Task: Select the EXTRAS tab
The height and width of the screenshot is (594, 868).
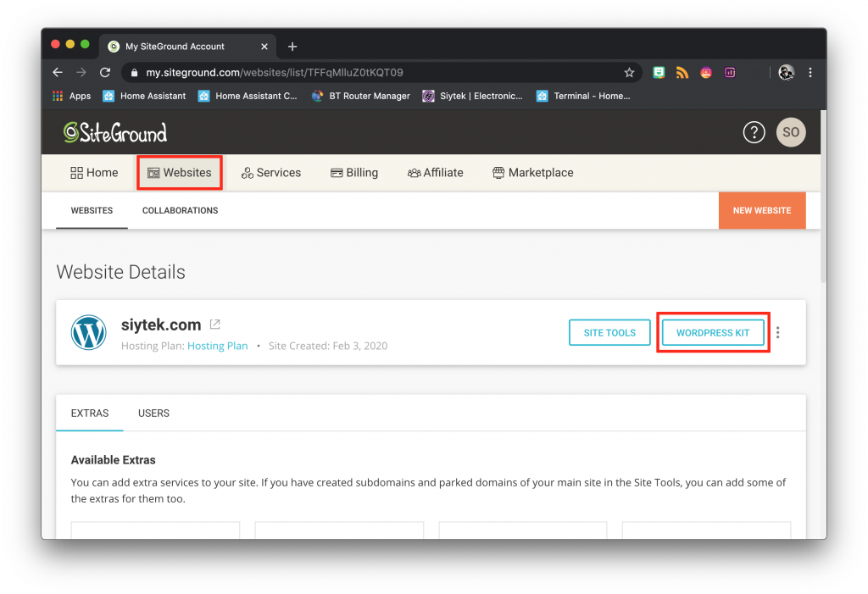Action: 90,413
